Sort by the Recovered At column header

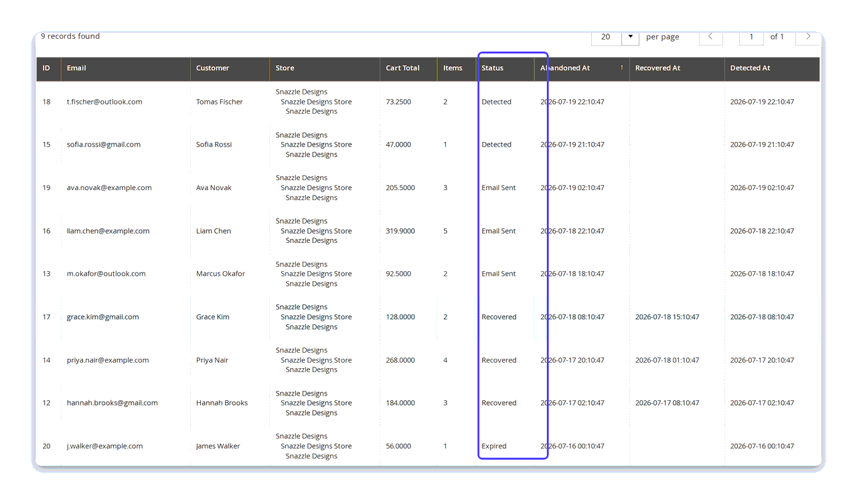tap(677, 68)
